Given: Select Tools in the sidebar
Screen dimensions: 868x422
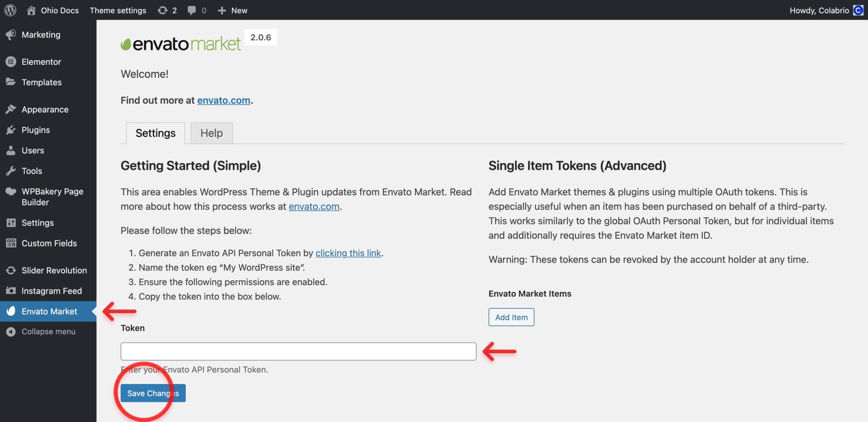Looking at the screenshot, I should tap(32, 171).
